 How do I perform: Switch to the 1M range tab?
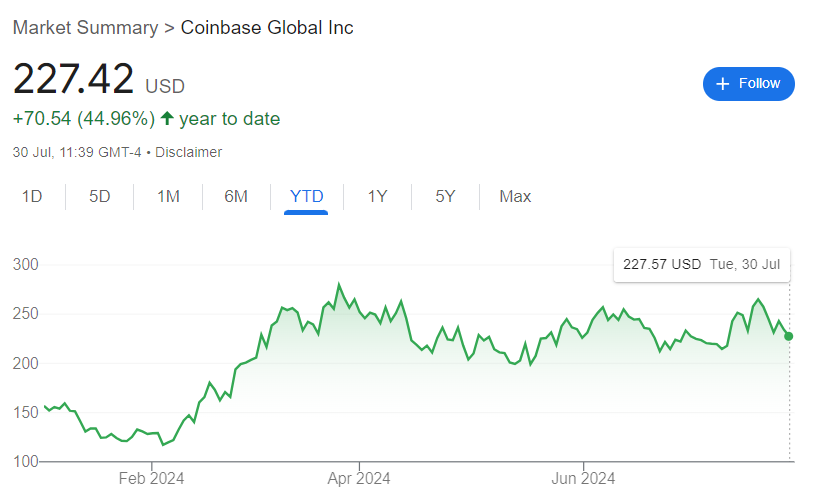point(168,196)
